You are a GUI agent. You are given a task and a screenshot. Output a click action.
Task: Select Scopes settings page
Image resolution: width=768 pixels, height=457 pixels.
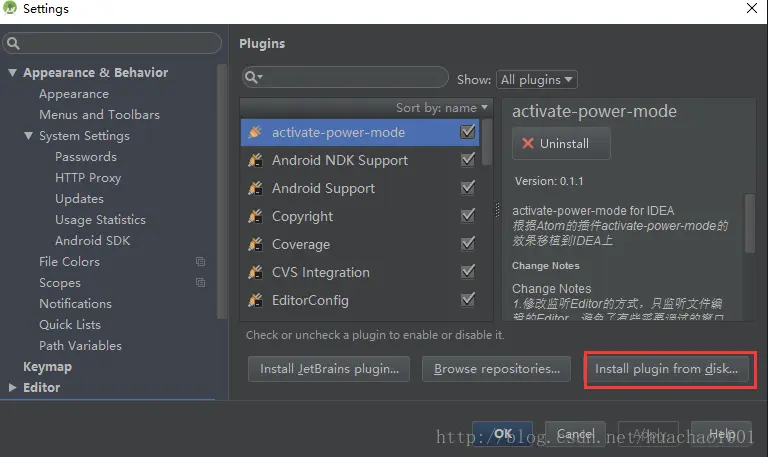60,283
